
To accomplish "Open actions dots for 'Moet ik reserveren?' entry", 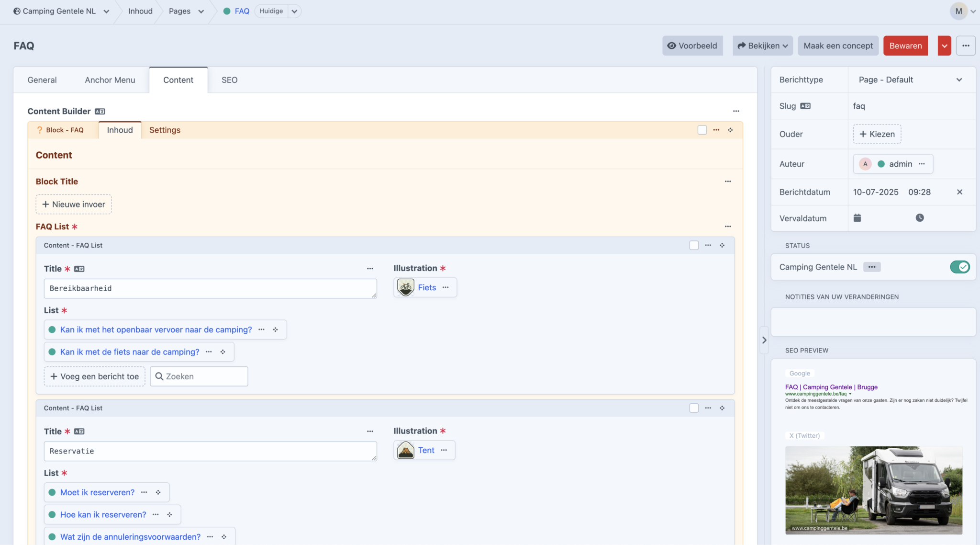I will click(x=144, y=492).
